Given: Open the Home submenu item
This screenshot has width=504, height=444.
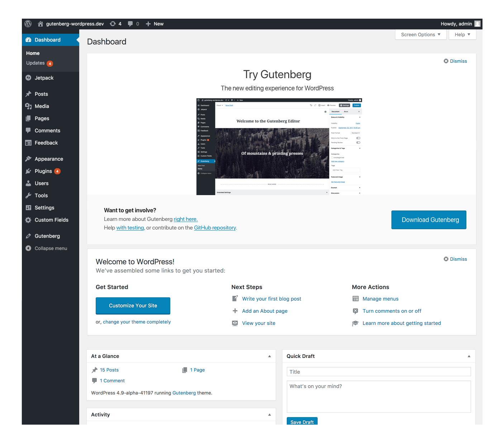Looking at the screenshot, I should (x=33, y=53).
